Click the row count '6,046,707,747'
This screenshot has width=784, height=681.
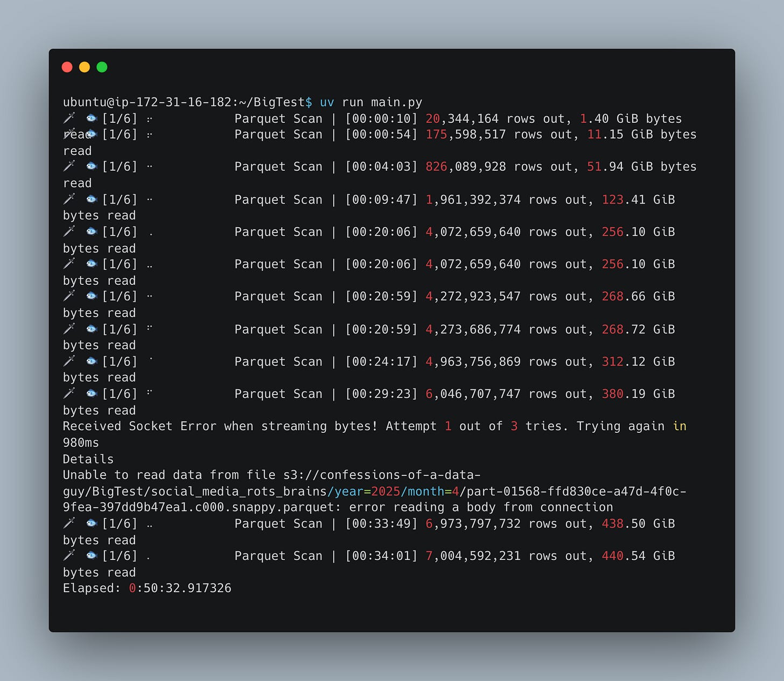click(x=473, y=394)
